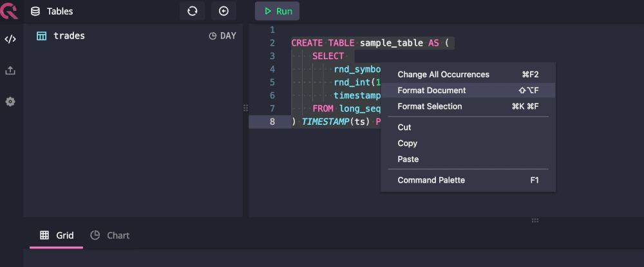Select Format Selection menu entry
The width and height of the screenshot is (644, 267).
pyautogui.click(x=430, y=106)
